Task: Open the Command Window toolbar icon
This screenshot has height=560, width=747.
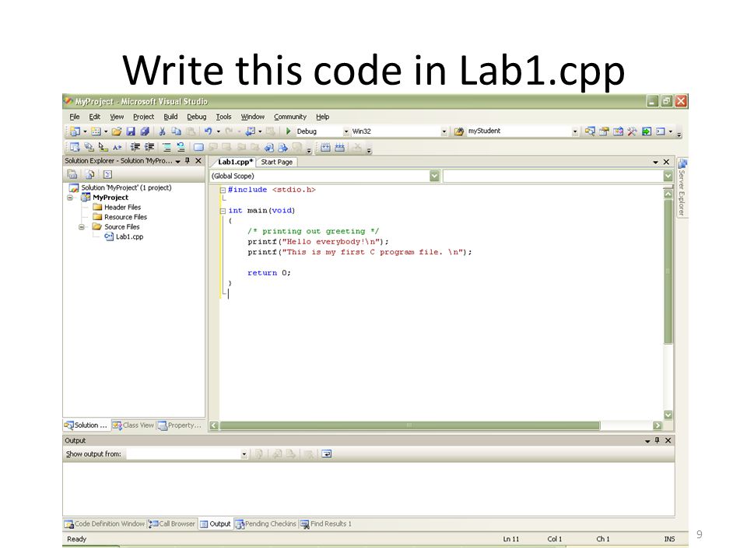Action: 661,131
